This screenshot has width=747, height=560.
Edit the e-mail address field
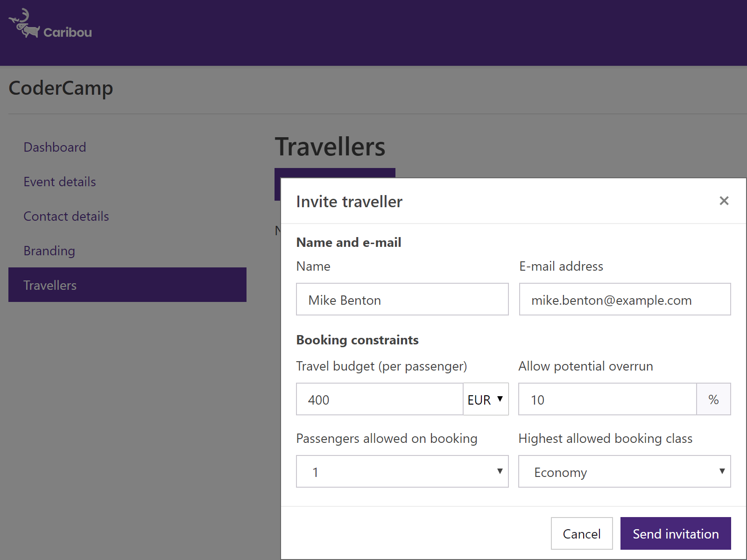click(624, 299)
